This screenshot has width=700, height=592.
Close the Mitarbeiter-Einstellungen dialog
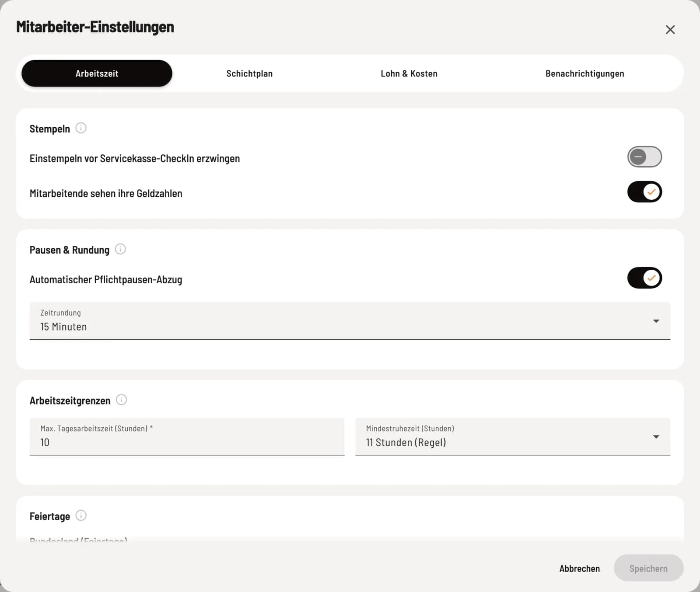point(670,30)
